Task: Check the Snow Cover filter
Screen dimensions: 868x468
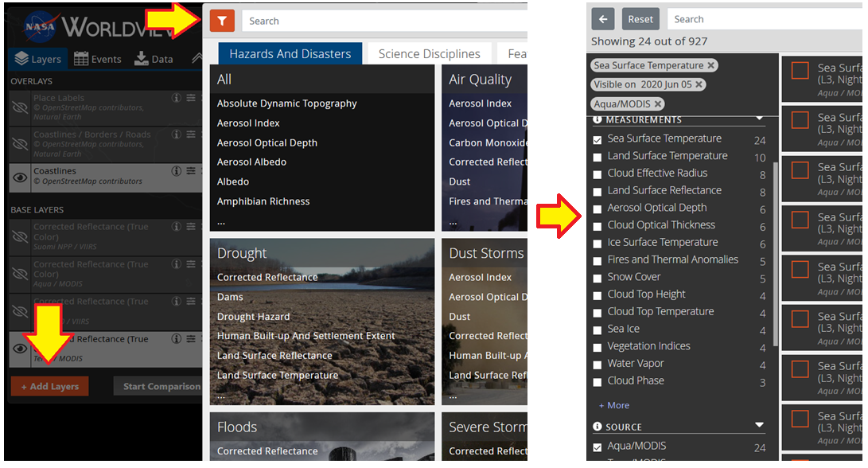Action: tap(597, 278)
